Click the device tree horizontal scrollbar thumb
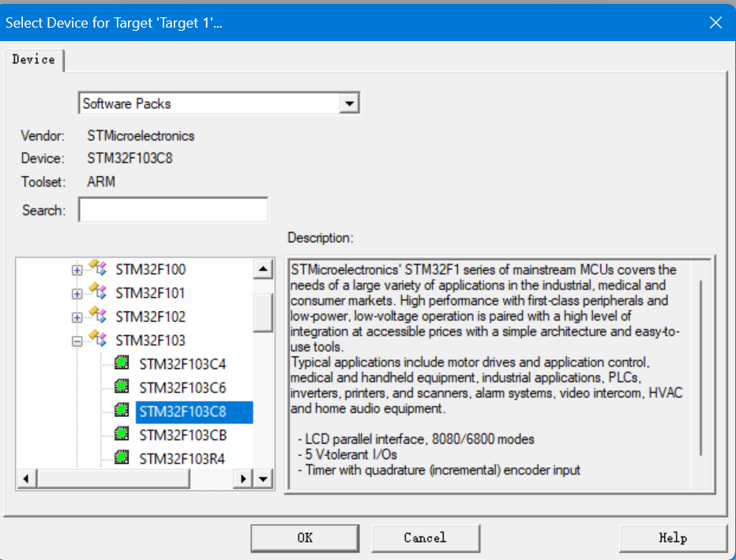 coord(113,479)
